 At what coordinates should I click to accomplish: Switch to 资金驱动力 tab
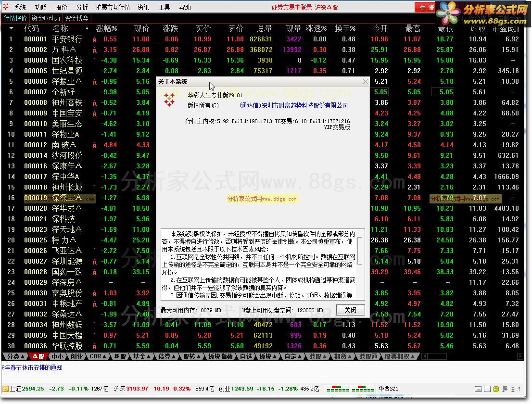[x=46, y=18]
